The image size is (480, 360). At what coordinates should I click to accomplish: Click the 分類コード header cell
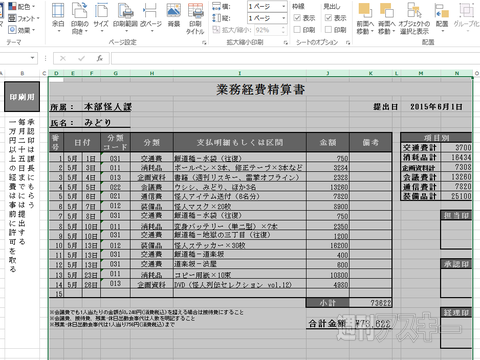pos(115,142)
